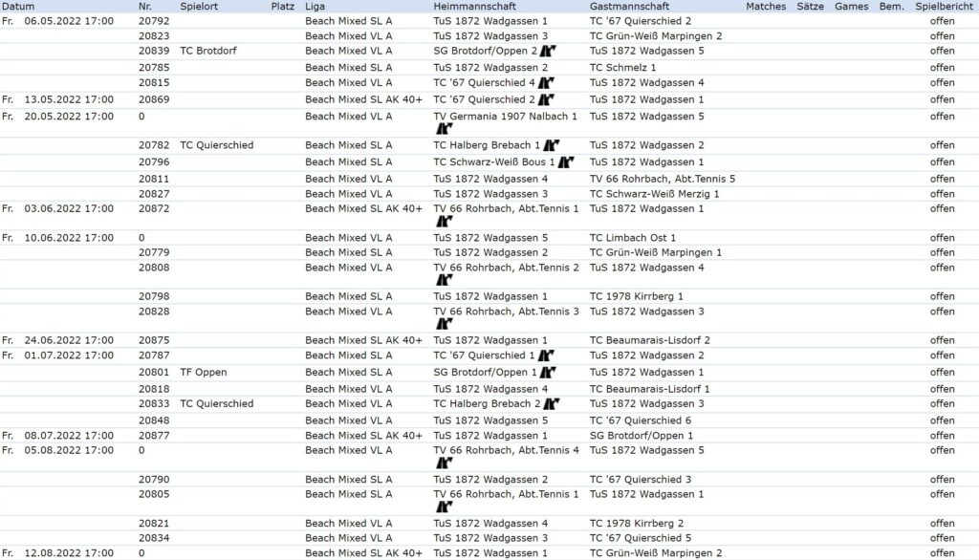
Task: Click the Bem. column header
Action: [892, 7]
